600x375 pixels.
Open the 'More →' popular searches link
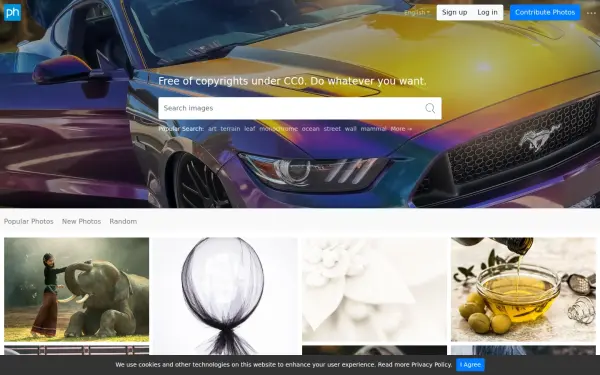coord(401,129)
